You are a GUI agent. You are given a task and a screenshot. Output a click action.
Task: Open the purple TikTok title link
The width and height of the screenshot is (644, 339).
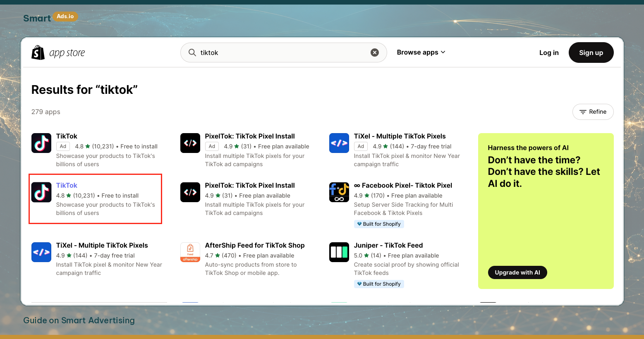tap(67, 186)
